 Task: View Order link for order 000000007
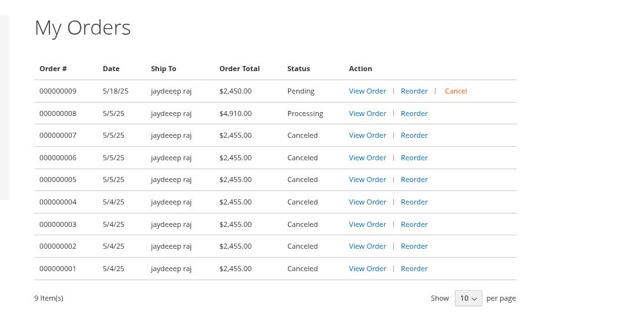coord(367,135)
